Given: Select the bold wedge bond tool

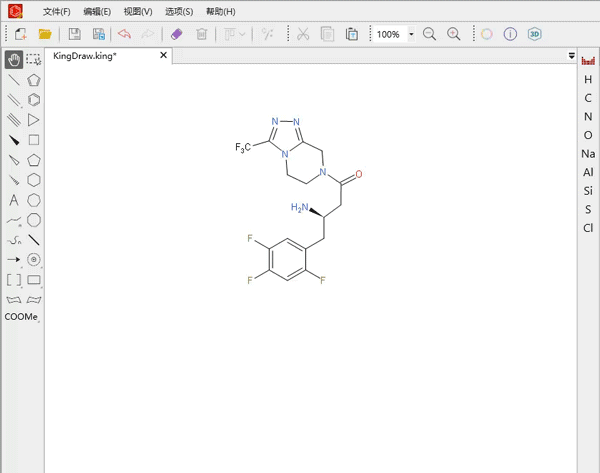Looking at the screenshot, I should tap(14, 140).
